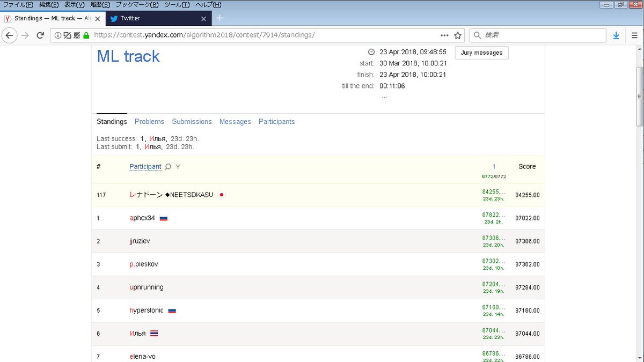Click participant レナドーン ◆NEETSDKASU
The height and width of the screenshot is (362, 644).
point(171,195)
